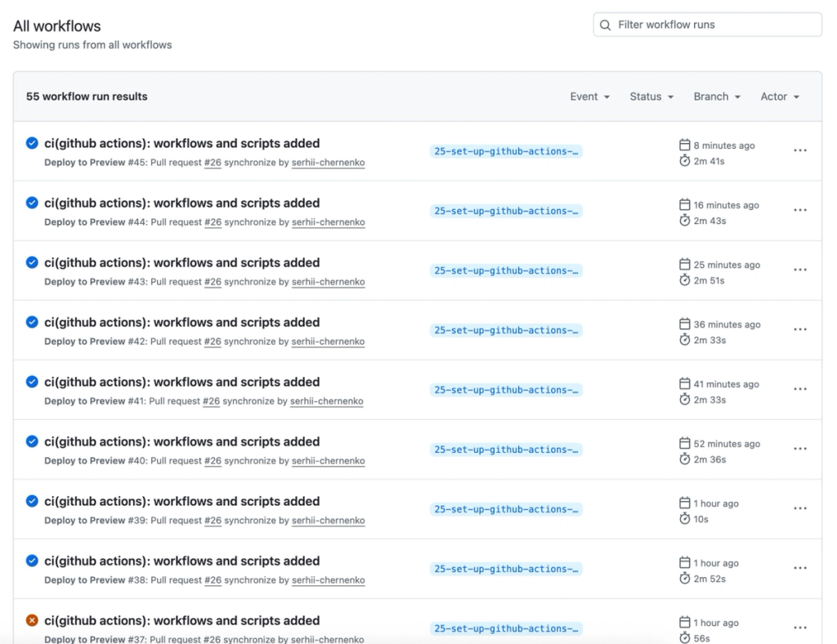Click stopwatch icon beside 10s duration
The height and width of the screenshot is (644, 837).
(685, 519)
